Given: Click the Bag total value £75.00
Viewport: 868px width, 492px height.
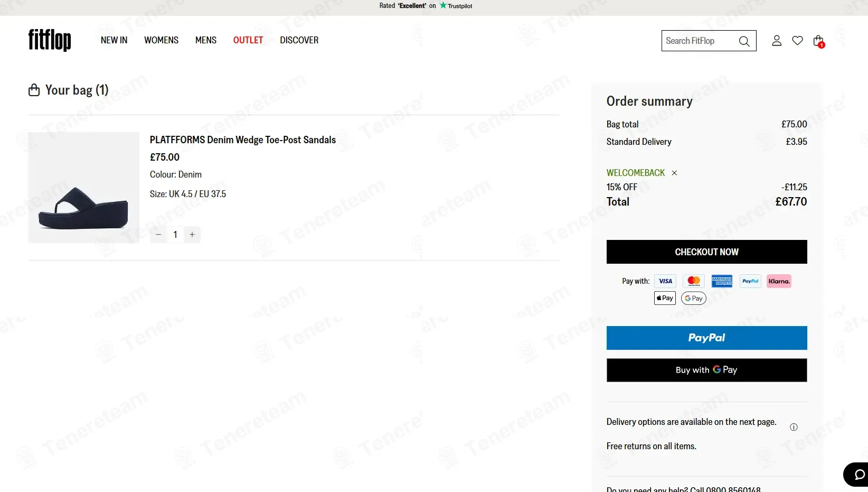Looking at the screenshot, I should click(x=795, y=124).
